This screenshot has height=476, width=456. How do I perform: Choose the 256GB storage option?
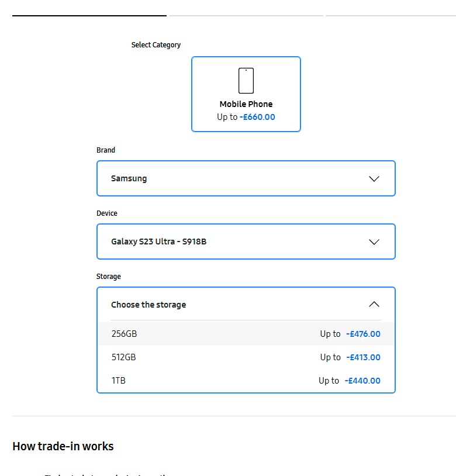[246, 334]
